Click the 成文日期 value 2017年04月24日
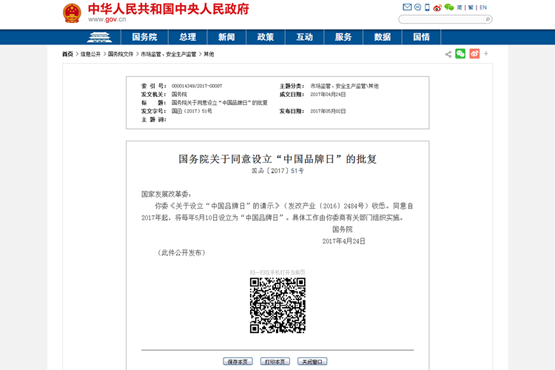This screenshot has width=555, height=370. pyautogui.click(x=328, y=94)
